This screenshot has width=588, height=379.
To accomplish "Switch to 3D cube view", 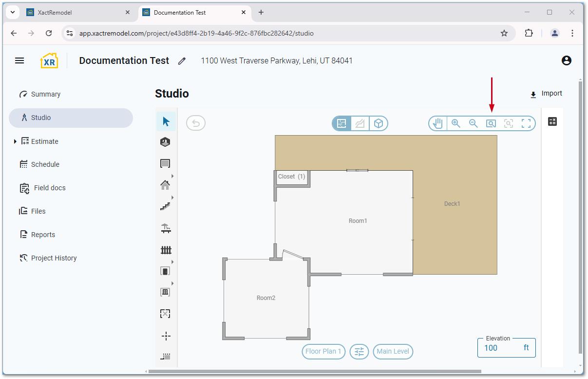I will point(378,123).
